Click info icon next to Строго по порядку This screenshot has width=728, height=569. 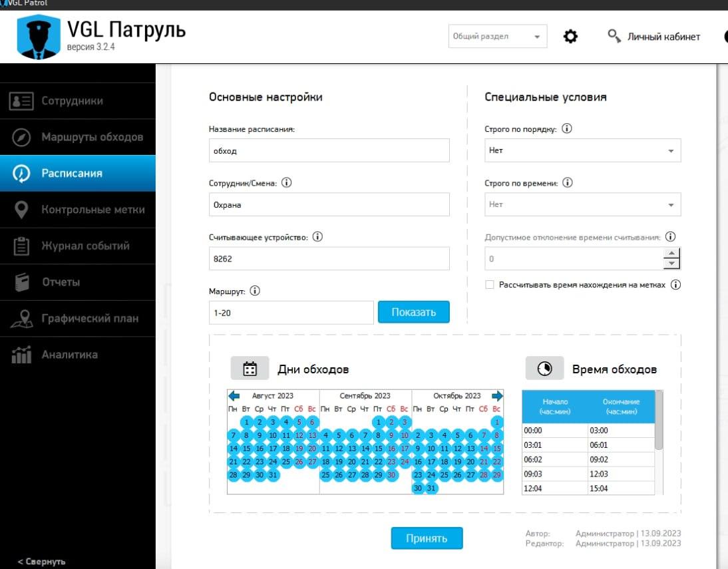click(x=567, y=128)
